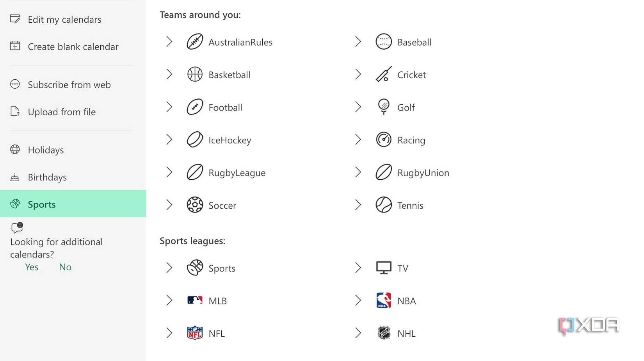This screenshot has height=361, width=644.
Task: Expand the IceHockey teams chevron
Action: click(x=169, y=139)
